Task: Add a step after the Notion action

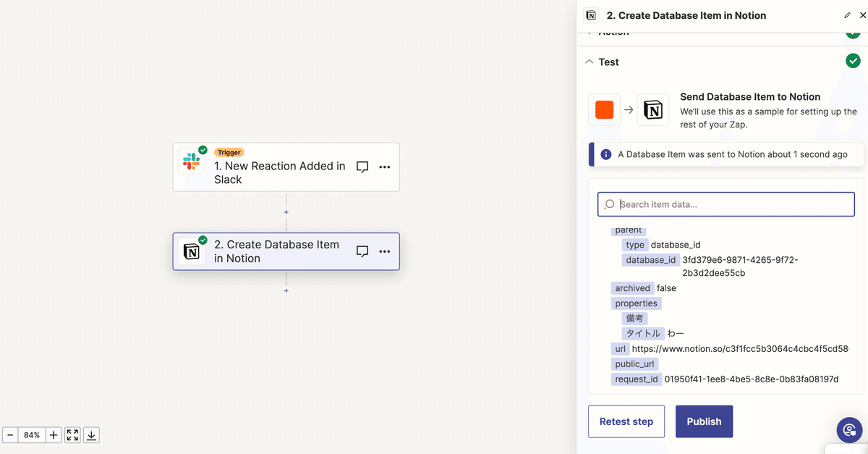Action: [286, 290]
